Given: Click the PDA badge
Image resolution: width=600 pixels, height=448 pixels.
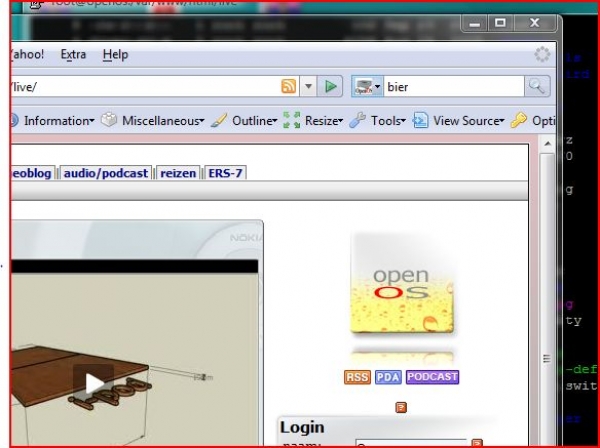Looking at the screenshot, I should [x=387, y=377].
